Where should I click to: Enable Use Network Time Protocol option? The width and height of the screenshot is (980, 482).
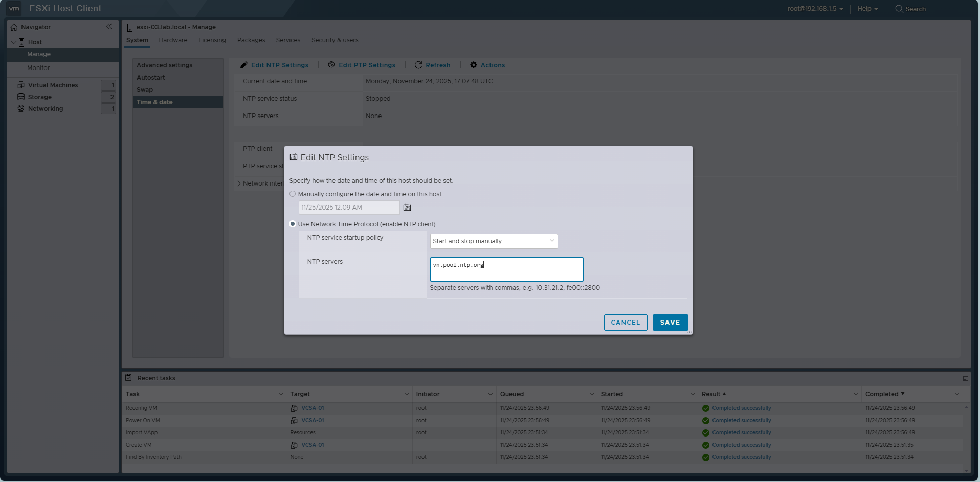click(292, 224)
